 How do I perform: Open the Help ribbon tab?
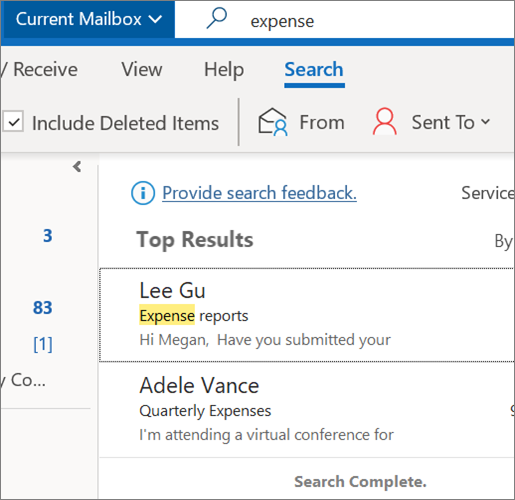[x=224, y=69]
